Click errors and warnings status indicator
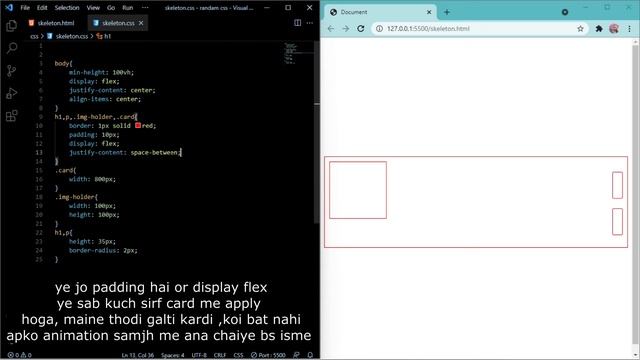The width and height of the screenshot is (640, 360). point(19,355)
